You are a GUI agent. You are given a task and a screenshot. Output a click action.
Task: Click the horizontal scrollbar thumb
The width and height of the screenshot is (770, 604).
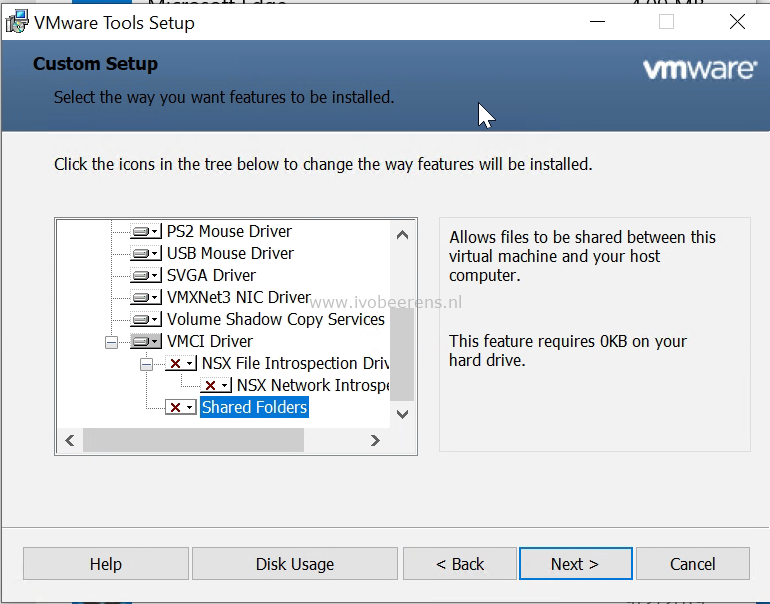tap(193, 440)
